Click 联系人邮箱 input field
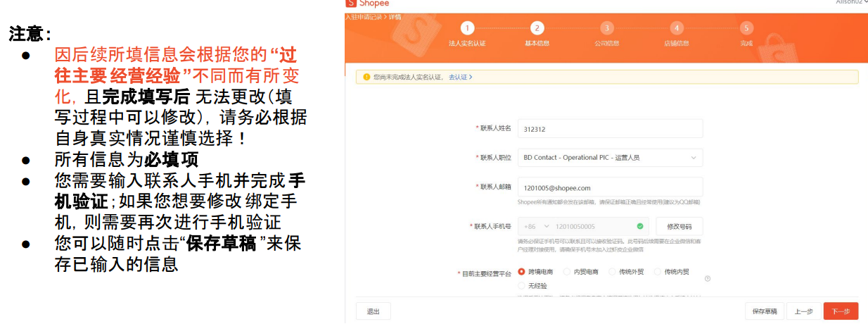The height and width of the screenshot is (324, 868). (x=610, y=187)
